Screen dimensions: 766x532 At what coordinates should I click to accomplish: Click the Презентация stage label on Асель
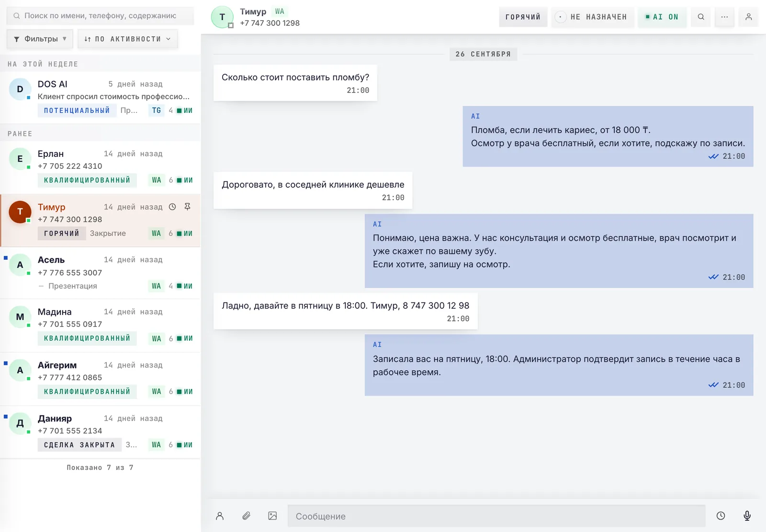73,286
